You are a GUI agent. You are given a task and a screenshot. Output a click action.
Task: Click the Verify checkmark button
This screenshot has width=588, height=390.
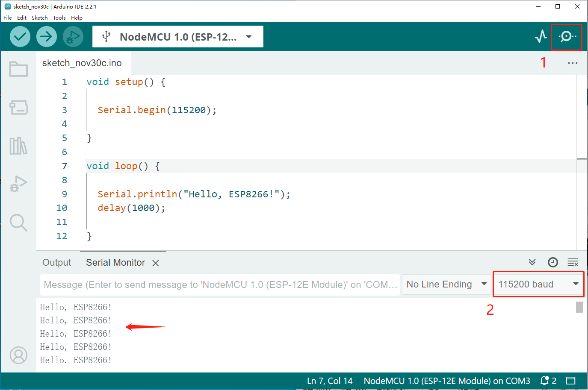click(20, 37)
